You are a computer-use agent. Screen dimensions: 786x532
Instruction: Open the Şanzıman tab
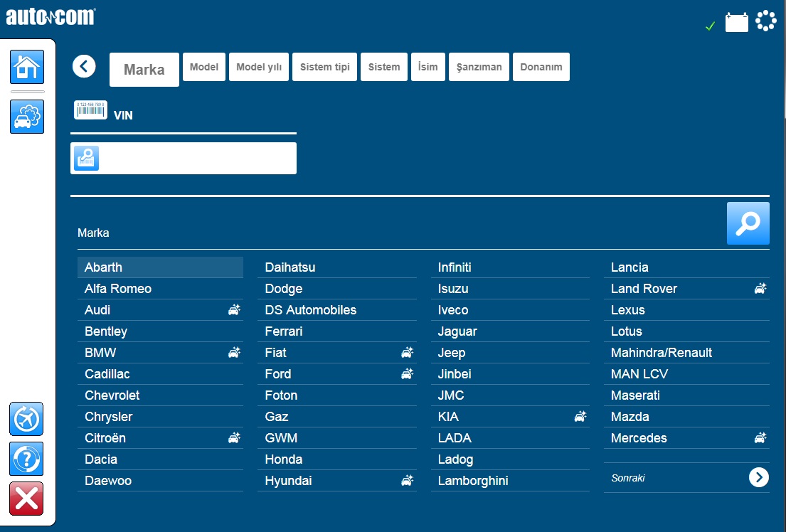[x=479, y=67]
